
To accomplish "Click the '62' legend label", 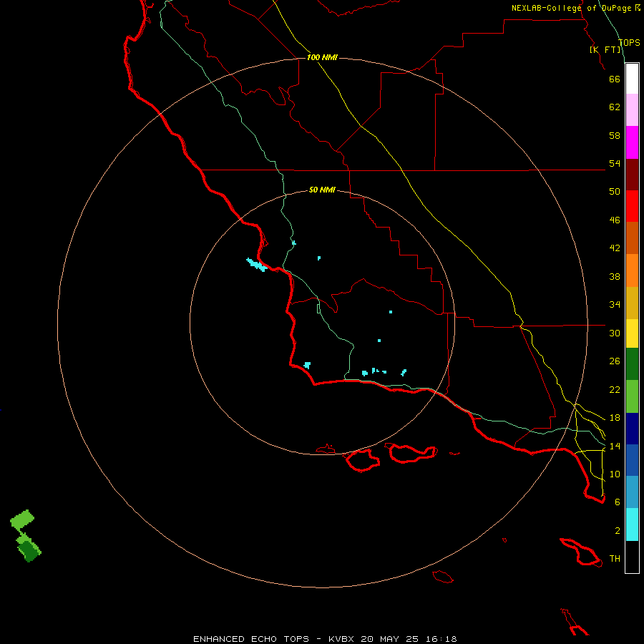I will click(615, 107).
